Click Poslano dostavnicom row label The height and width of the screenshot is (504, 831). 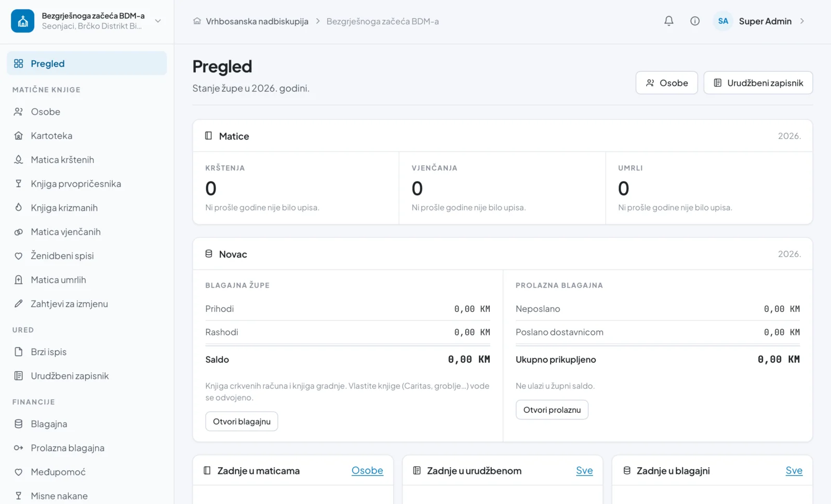pyautogui.click(x=559, y=332)
